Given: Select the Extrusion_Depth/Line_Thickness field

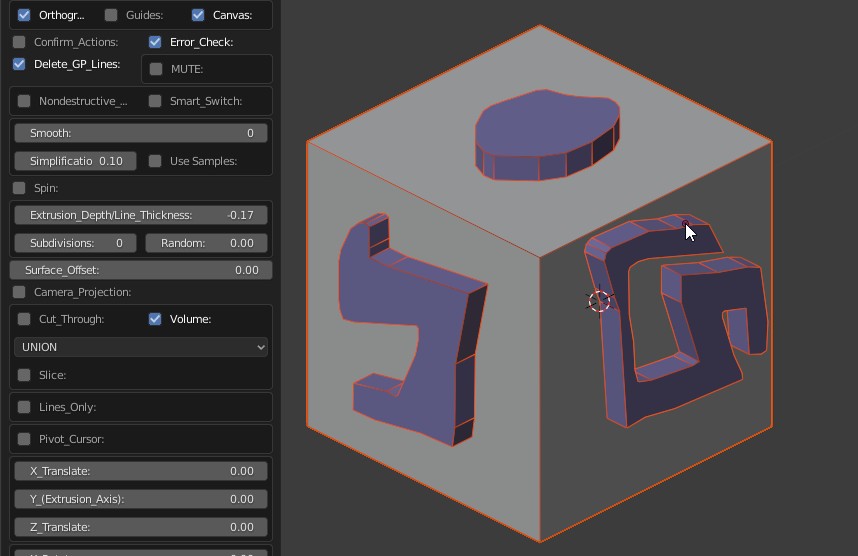Looking at the screenshot, I should coord(141,215).
